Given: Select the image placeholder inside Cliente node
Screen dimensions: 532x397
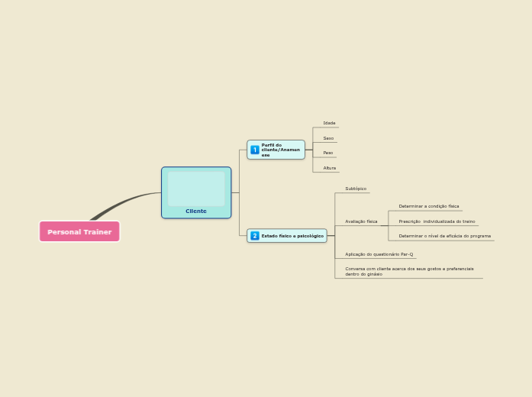Looking at the screenshot, I should click(x=196, y=189).
